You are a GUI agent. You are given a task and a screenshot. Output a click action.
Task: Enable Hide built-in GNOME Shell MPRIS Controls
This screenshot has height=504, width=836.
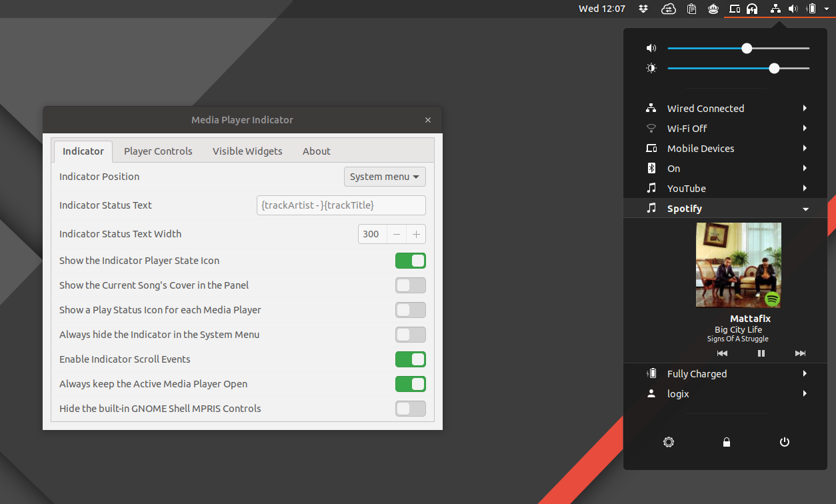click(x=411, y=409)
